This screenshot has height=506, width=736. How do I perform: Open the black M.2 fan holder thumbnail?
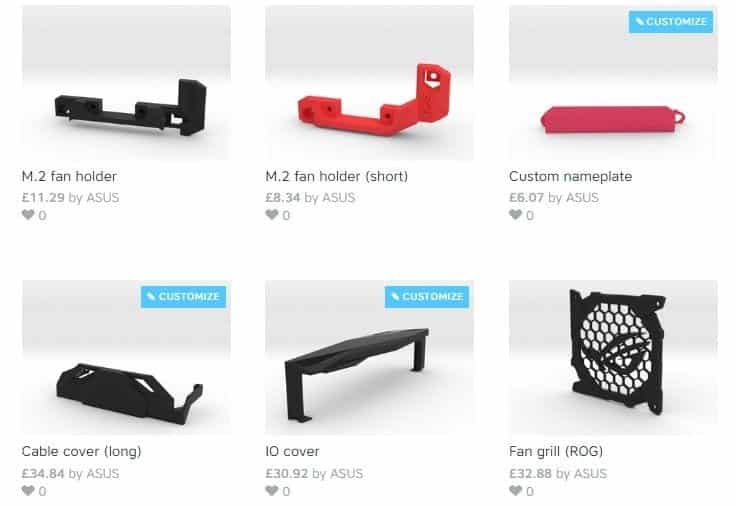[x=126, y=83]
